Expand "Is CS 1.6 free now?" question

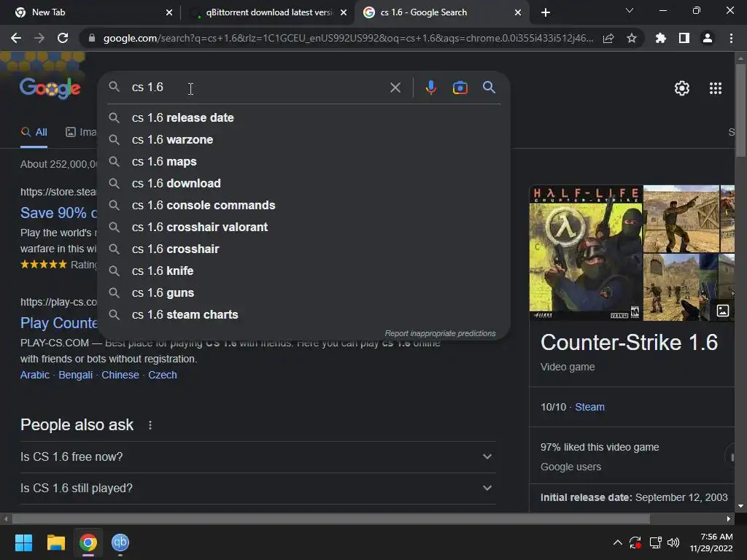(258, 456)
